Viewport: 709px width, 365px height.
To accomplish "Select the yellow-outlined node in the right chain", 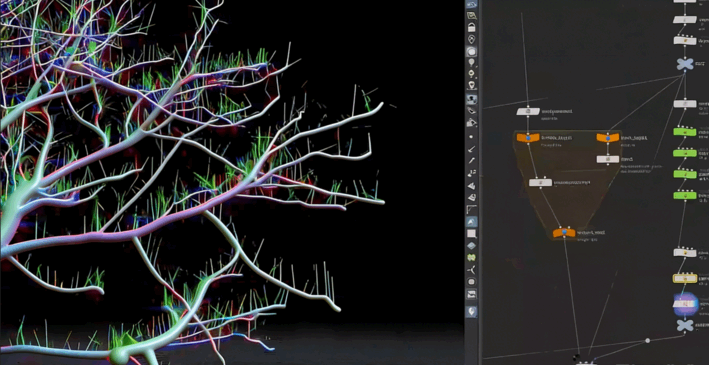I will click(685, 279).
